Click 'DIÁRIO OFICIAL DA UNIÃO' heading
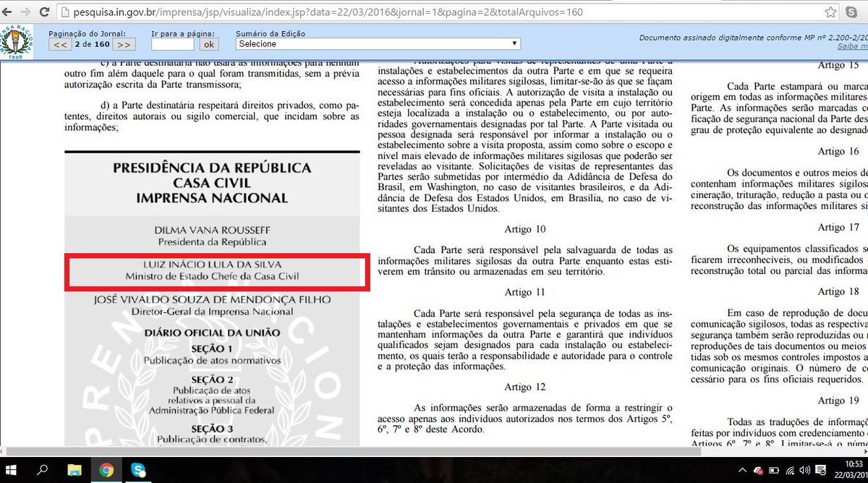The image size is (868, 483). (212, 333)
